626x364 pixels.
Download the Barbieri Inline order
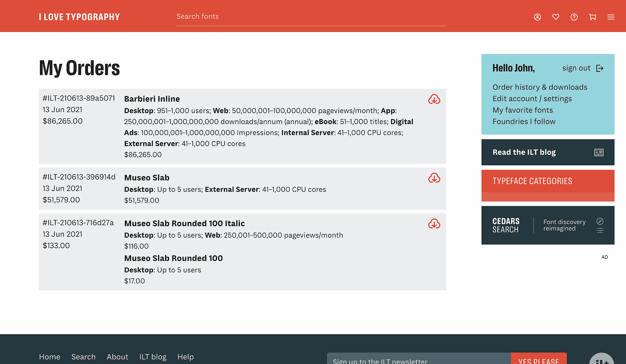click(434, 99)
